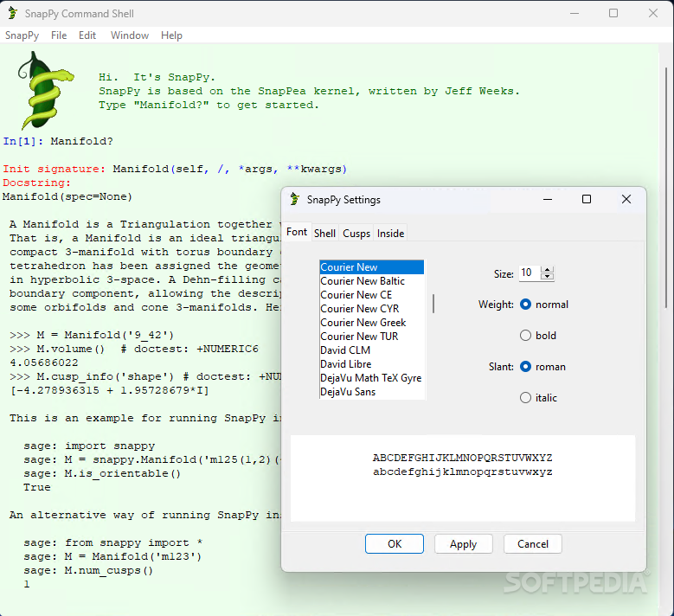
Task: Click Apply in SnapPy Settings
Action: point(464,544)
